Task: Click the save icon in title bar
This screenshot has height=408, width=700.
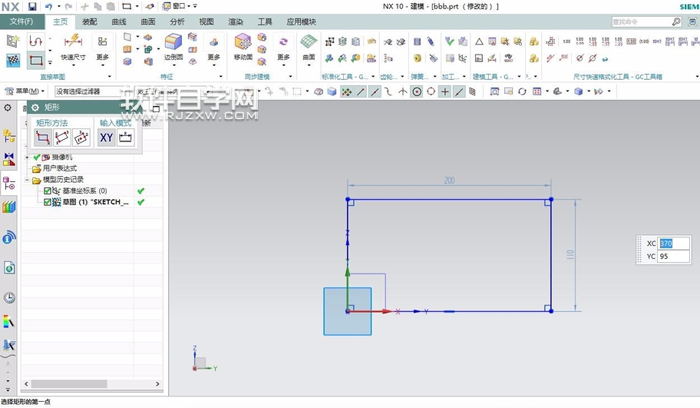Action: point(33,6)
